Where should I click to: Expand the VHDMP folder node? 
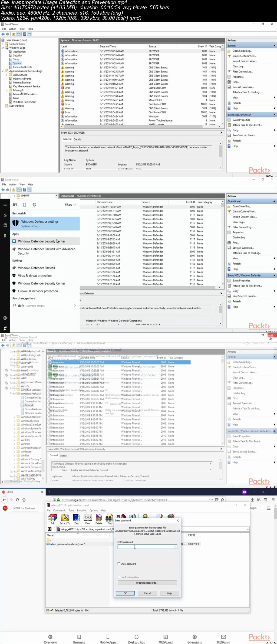pyautogui.click(x=14, y=196)
